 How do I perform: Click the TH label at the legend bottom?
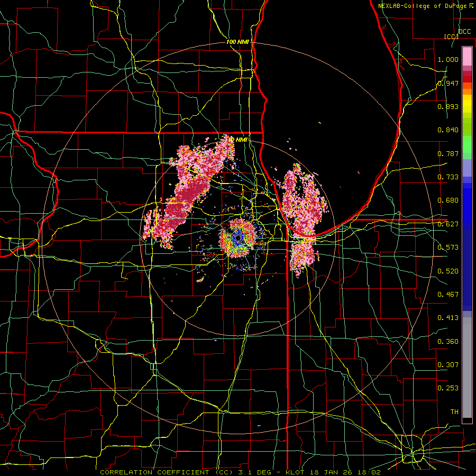(x=454, y=412)
